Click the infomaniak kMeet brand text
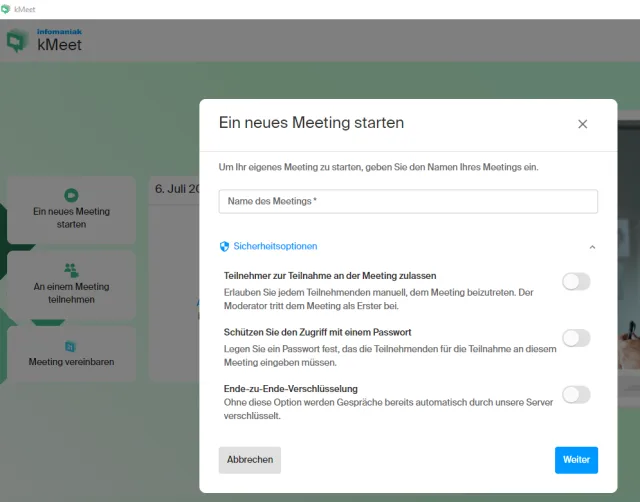The width and height of the screenshot is (640, 502). (59, 41)
